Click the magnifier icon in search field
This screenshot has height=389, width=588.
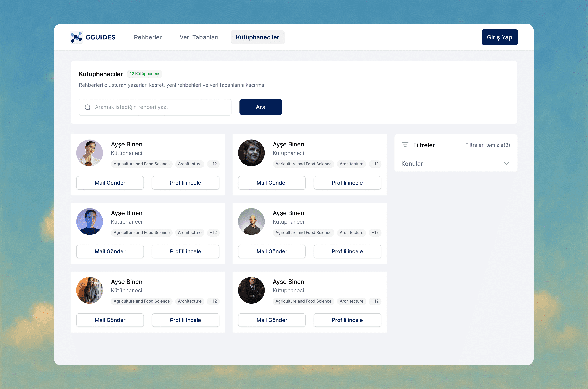pos(87,107)
